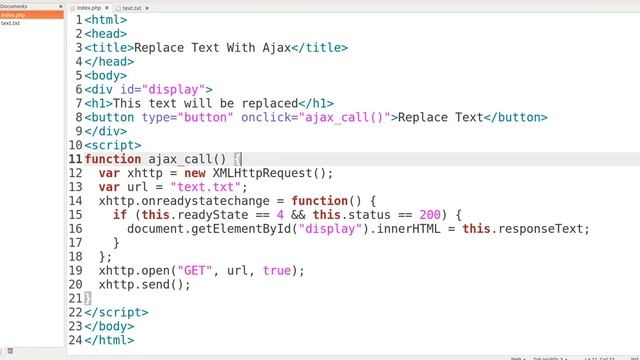The height and width of the screenshot is (360, 640).
Task: Click the <body> tag on line 5
Action: 106,76
